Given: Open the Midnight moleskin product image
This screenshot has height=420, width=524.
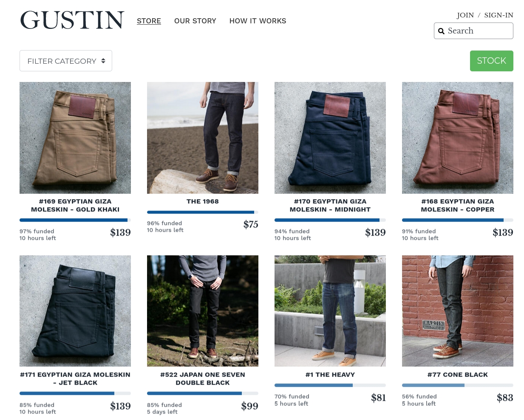Looking at the screenshot, I should tap(330, 138).
